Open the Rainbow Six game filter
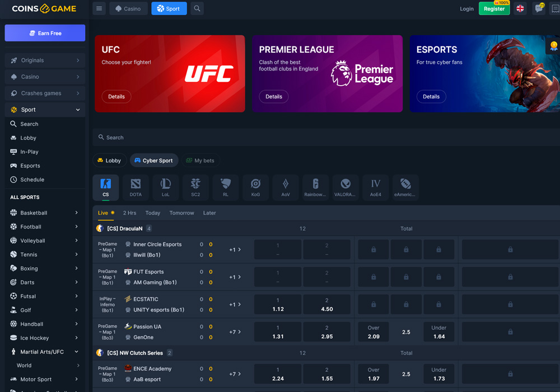Screen dimensions: 560x392 pyautogui.click(x=315, y=187)
